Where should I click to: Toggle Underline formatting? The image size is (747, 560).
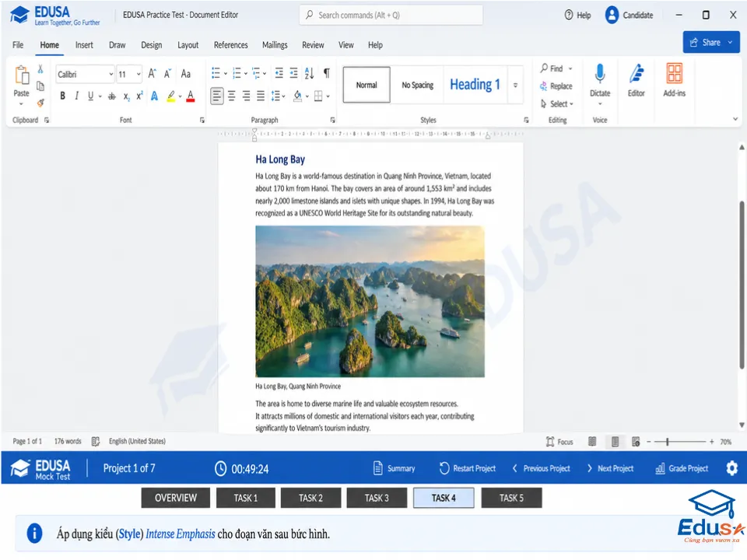coord(90,96)
